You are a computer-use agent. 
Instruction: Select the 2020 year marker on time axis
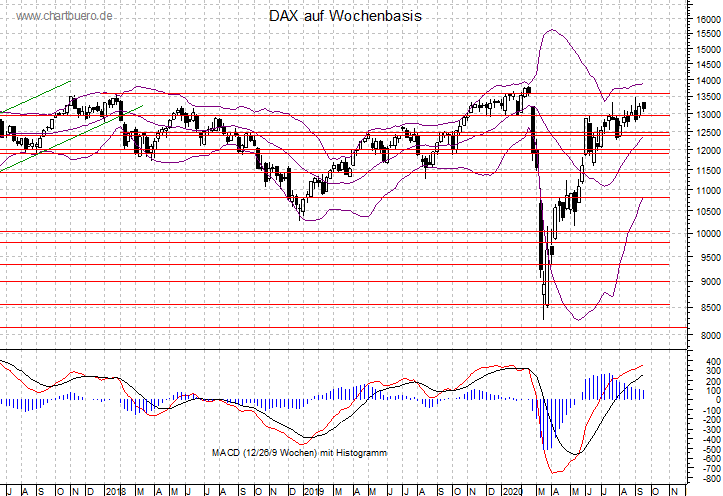click(x=511, y=491)
